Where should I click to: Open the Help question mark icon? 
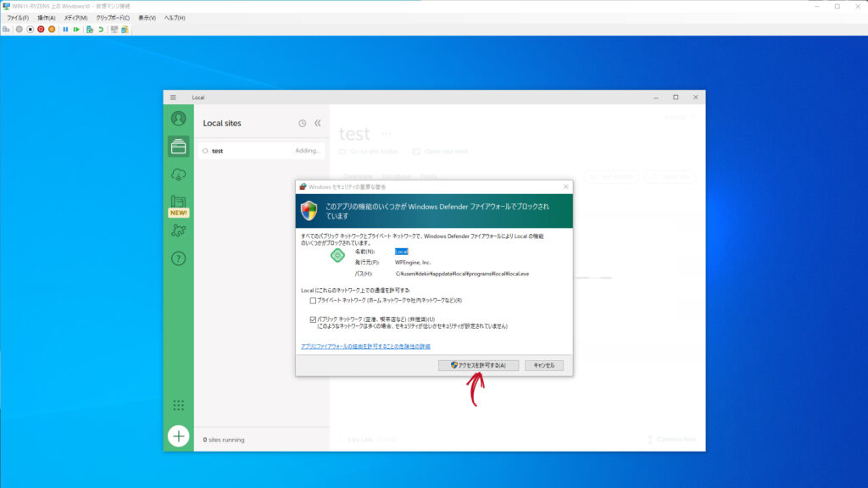[178, 258]
